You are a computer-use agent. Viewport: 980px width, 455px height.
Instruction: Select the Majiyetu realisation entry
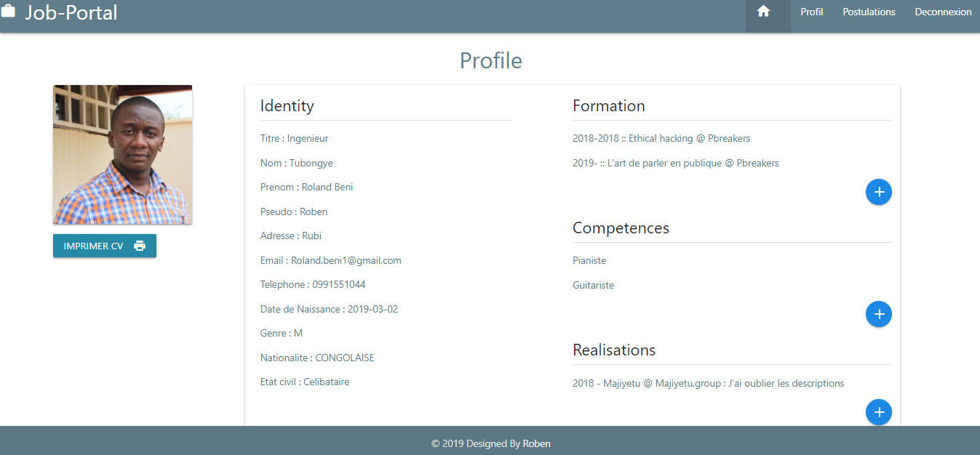708,383
